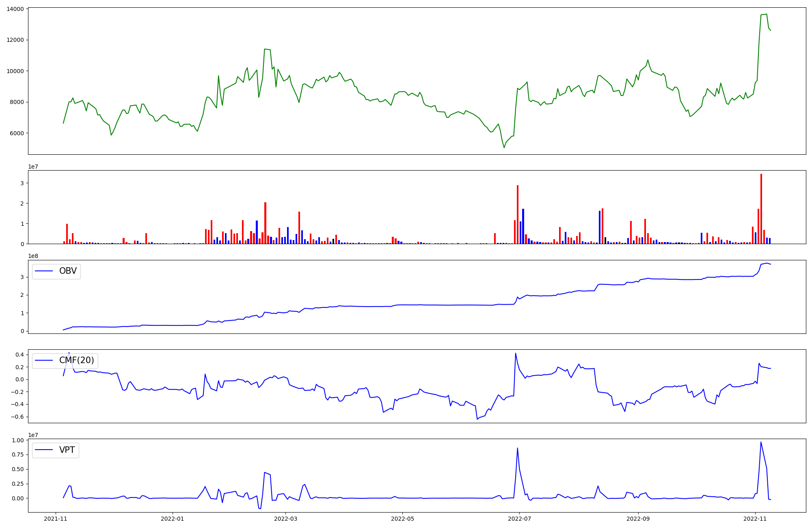Click the 2022-03 x-axis date label
The height and width of the screenshot is (528, 812).
(x=286, y=518)
